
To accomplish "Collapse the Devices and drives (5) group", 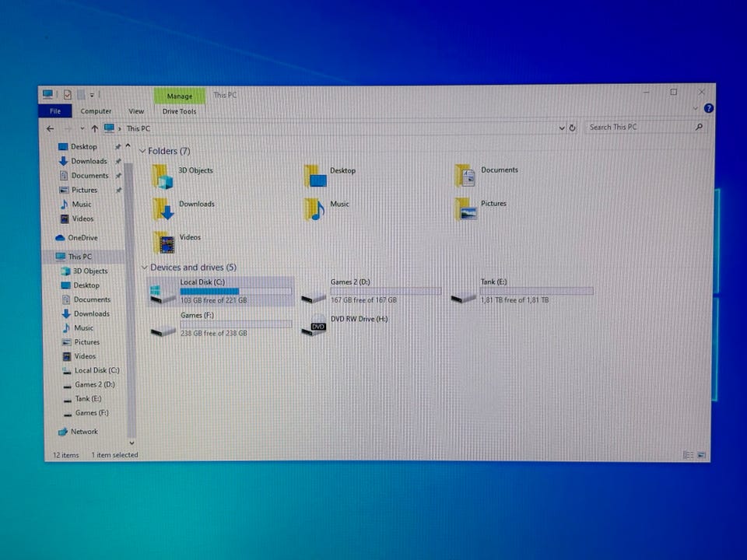I will point(144,268).
